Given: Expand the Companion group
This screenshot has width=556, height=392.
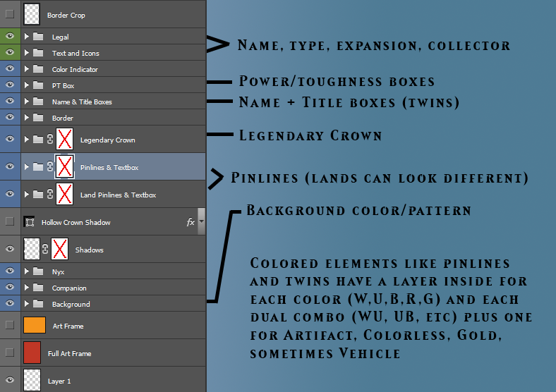Looking at the screenshot, I should [27, 288].
